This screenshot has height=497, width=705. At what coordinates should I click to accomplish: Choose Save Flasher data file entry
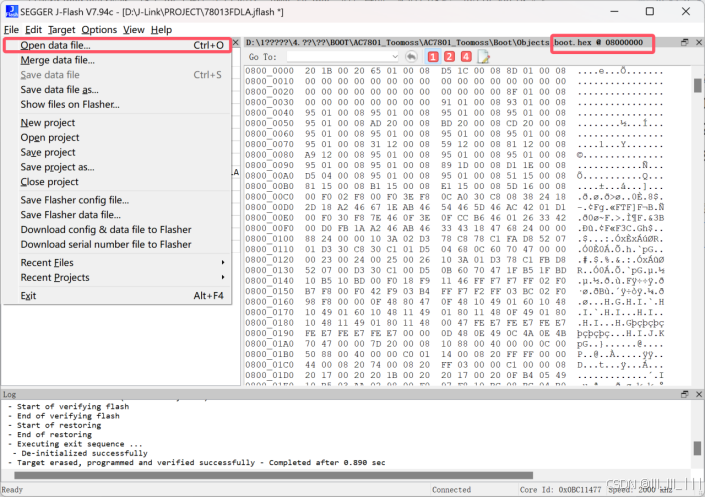(118, 215)
